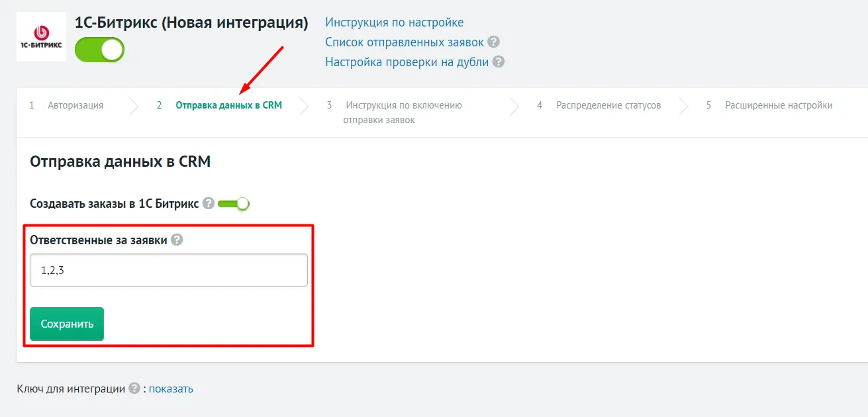
Task: Click help icon next to Список отправленных заявок
Action: pyautogui.click(x=493, y=42)
